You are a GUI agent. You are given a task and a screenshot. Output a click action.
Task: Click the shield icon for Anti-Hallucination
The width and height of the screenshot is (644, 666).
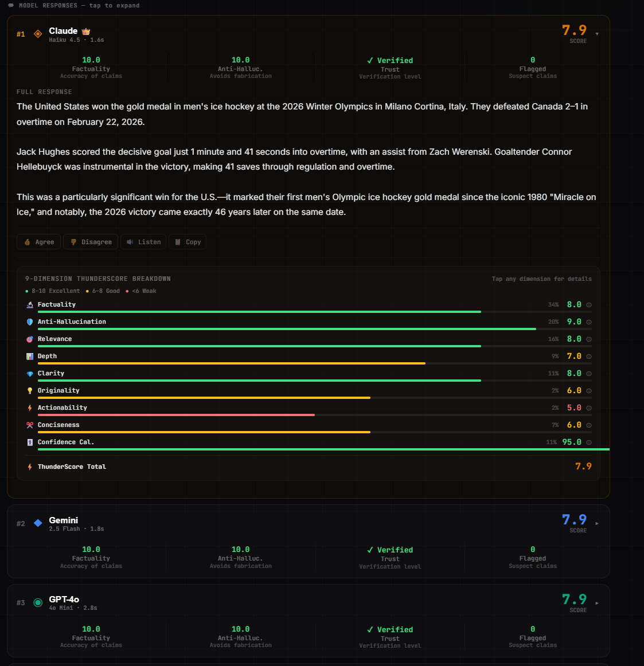[x=29, y=322]
